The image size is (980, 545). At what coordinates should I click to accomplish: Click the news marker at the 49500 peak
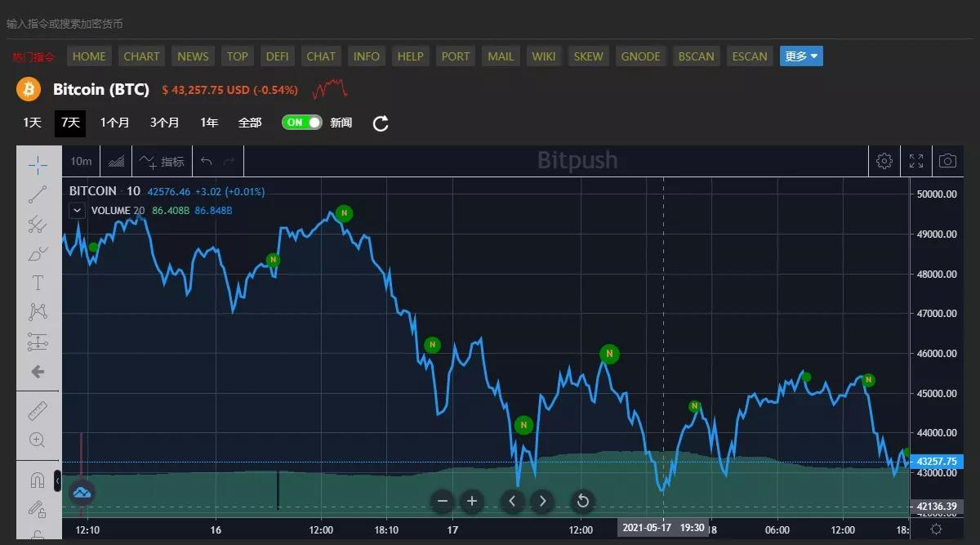[x=344, y=213]
